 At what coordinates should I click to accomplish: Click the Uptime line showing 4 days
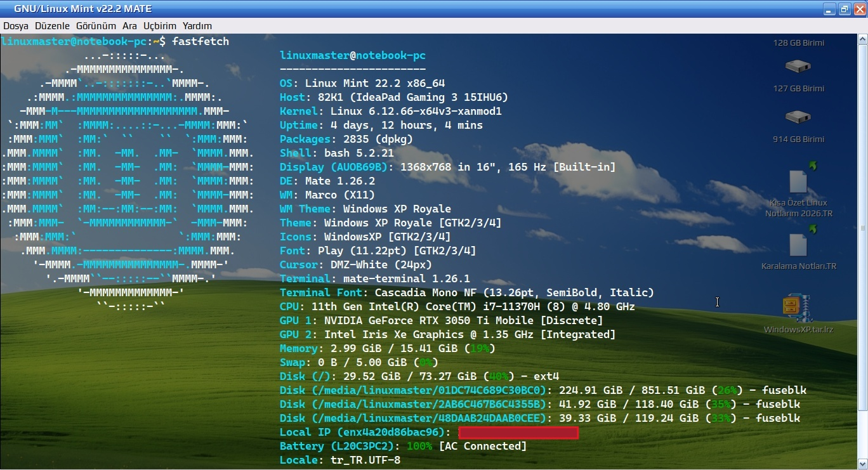point(381,125)
